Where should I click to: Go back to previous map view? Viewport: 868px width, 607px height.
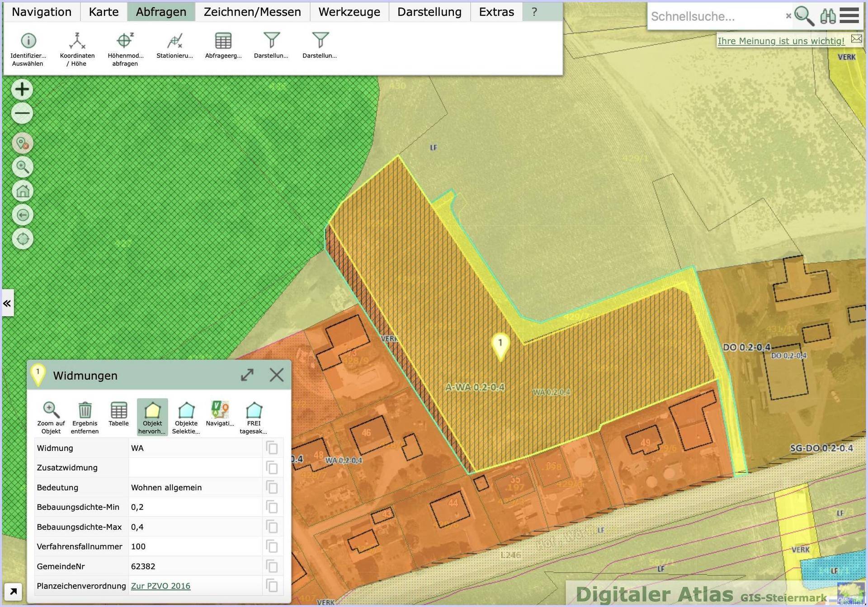[23, 215]
